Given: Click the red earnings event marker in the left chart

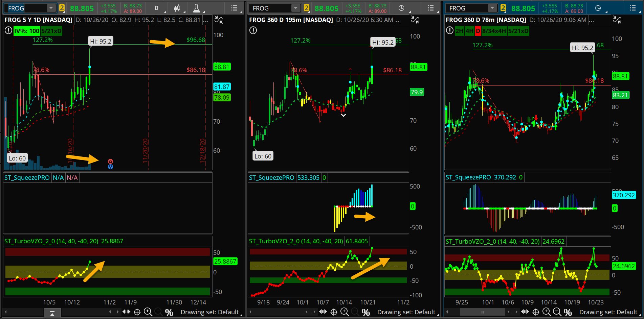Looking at the screenshot, I should coord(110,162).
